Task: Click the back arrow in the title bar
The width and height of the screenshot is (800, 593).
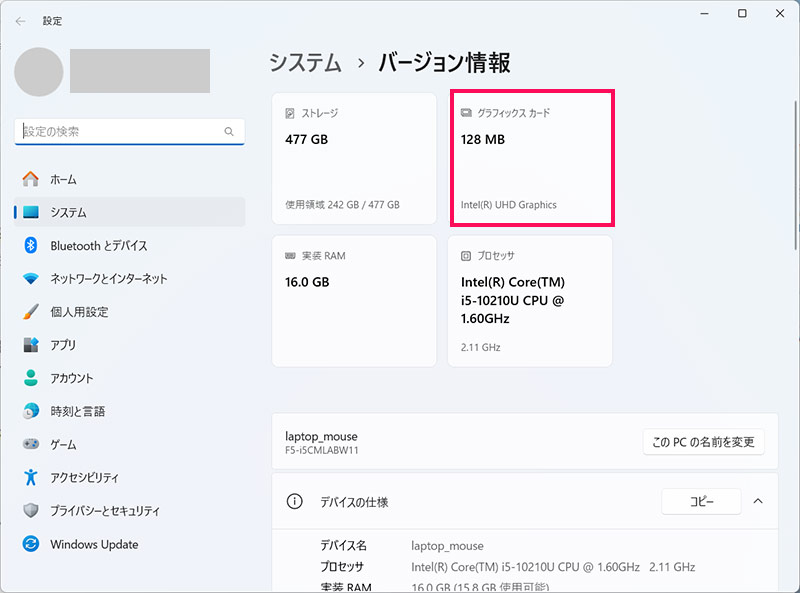Action: (20, 21)
